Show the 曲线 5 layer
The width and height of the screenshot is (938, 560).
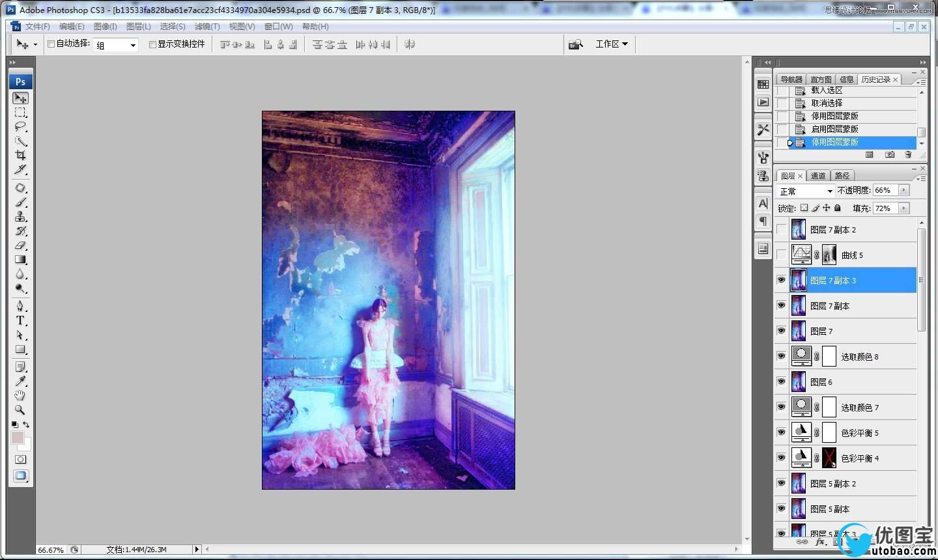click(782, 255)
